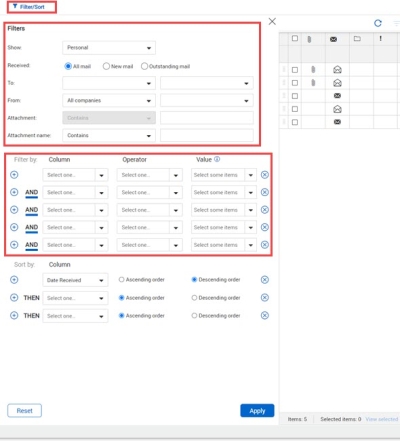
Task: Click the Value info icon
Action: click(x=217, y=159)
